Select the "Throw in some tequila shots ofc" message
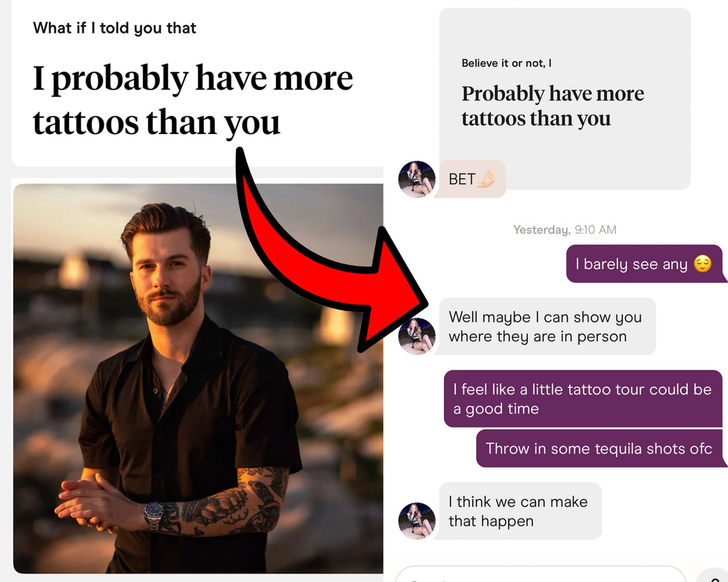 599,449
